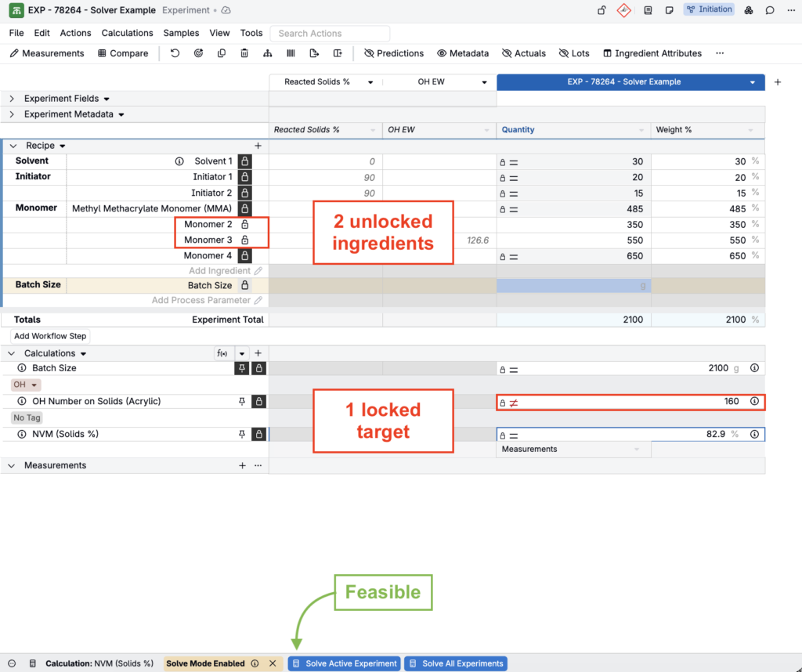Click the cloud sync status icon

pyautogui.click(x=226, y=10)
